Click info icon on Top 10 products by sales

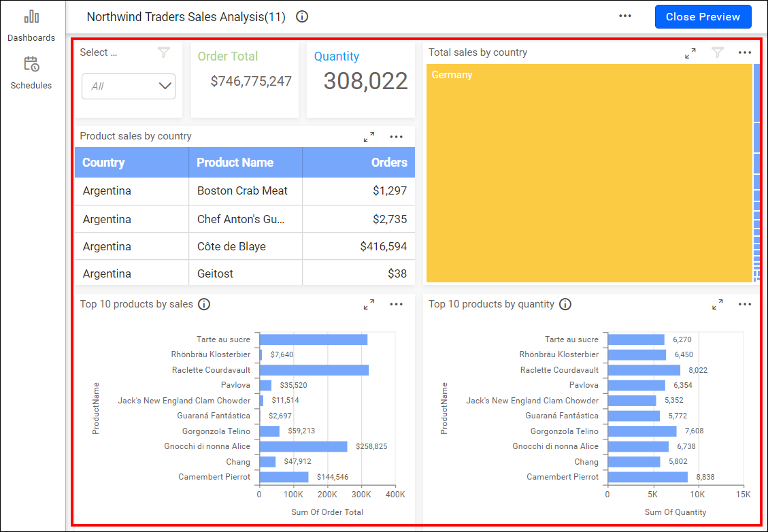204,304
